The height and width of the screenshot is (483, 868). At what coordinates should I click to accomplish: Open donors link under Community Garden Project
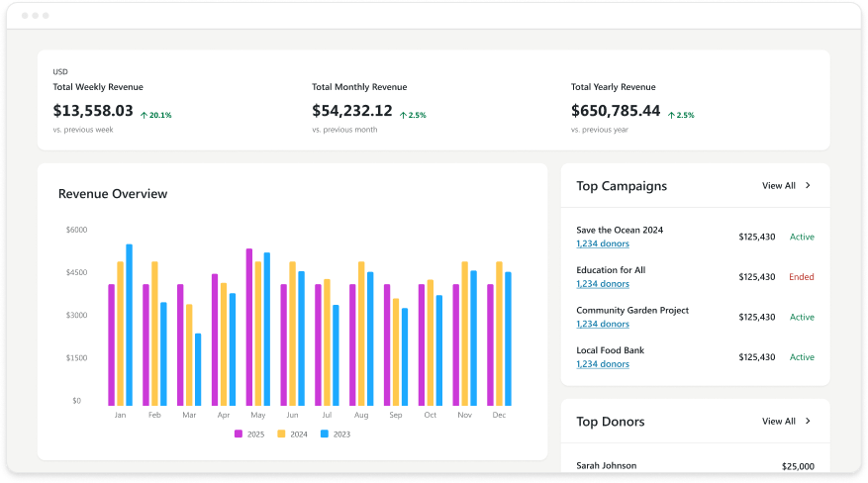point(602,324)
